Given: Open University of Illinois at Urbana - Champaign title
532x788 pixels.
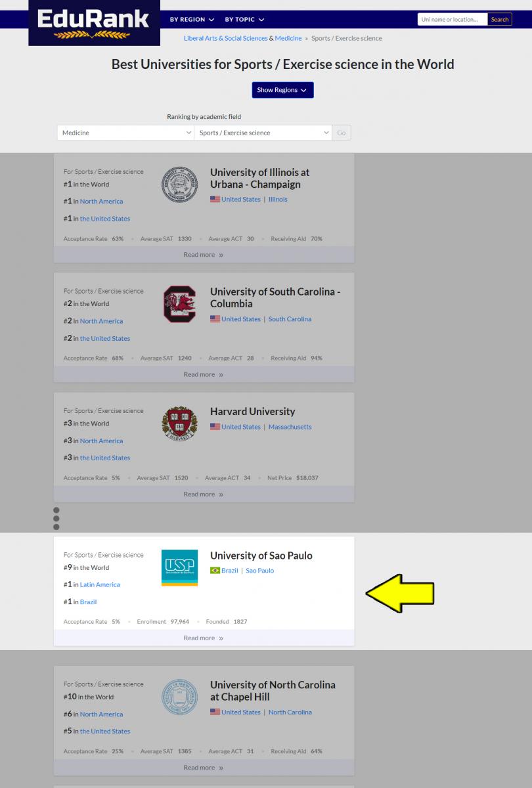Looking at the screenshot, I should 260,178.
